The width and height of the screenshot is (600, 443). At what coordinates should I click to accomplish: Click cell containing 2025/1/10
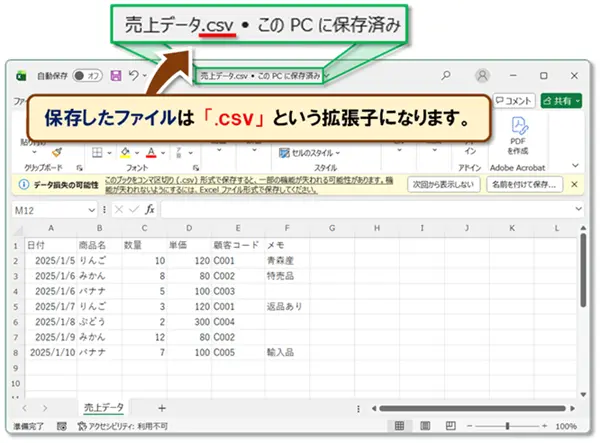tap(51, 352)
